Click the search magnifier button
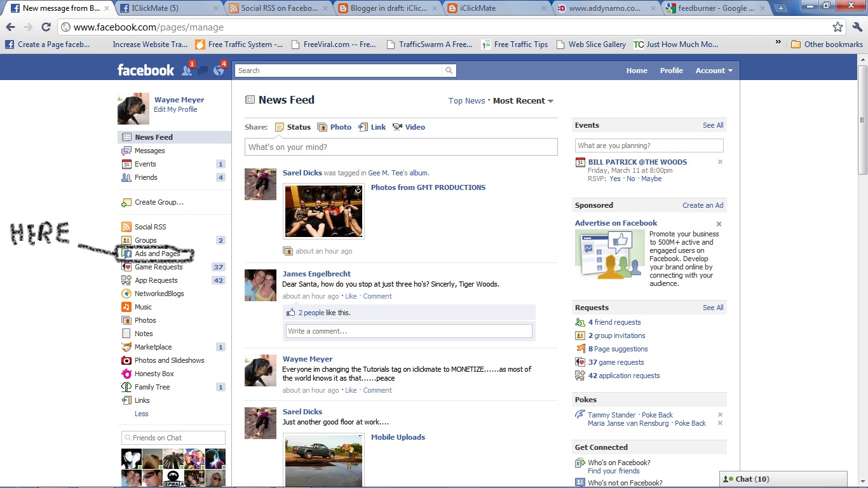 coord(449,71)
